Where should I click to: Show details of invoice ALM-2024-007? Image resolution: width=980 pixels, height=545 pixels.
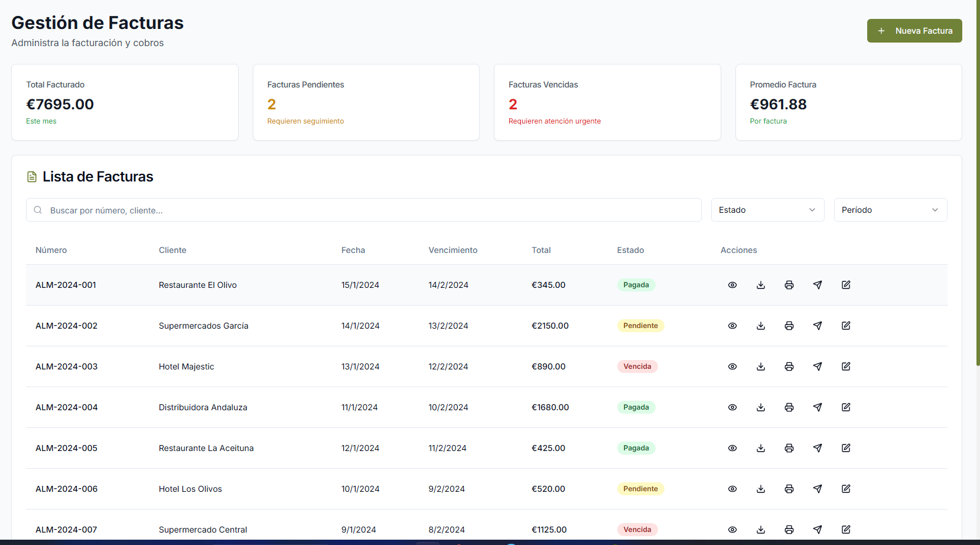(x=732, y=530)
